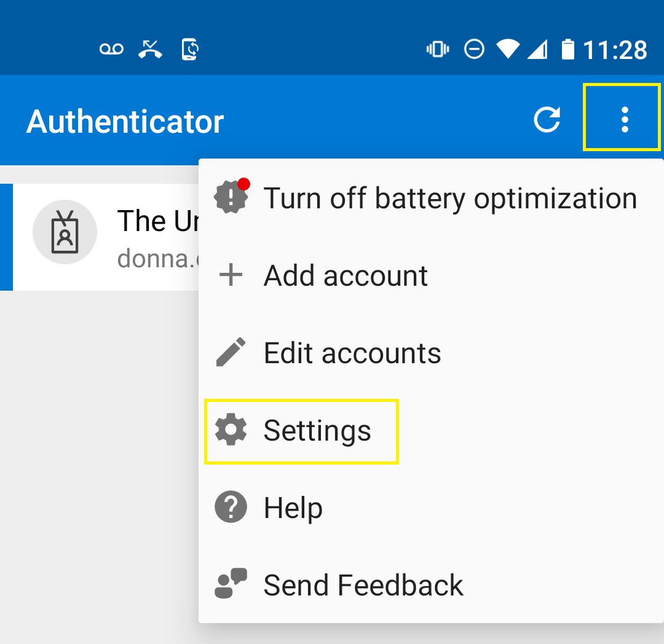This screenshot has height=644, width=664.
Task: Click the Authenticator title in app bar
Action: point(125,121)
